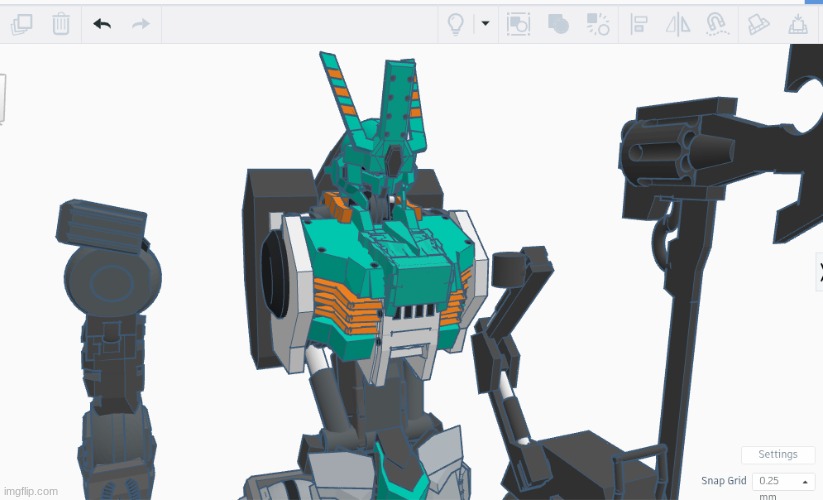
Task: Select the detached gray arm model
Action: point(112,346)
